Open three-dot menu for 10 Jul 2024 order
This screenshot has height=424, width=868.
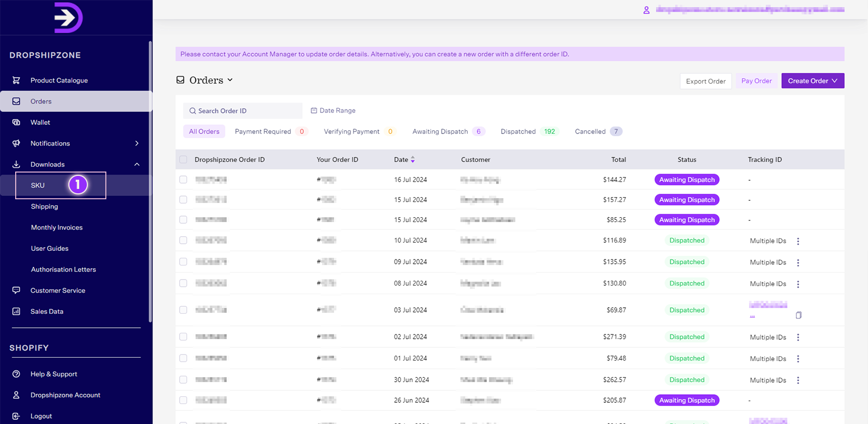pos(798,241)
